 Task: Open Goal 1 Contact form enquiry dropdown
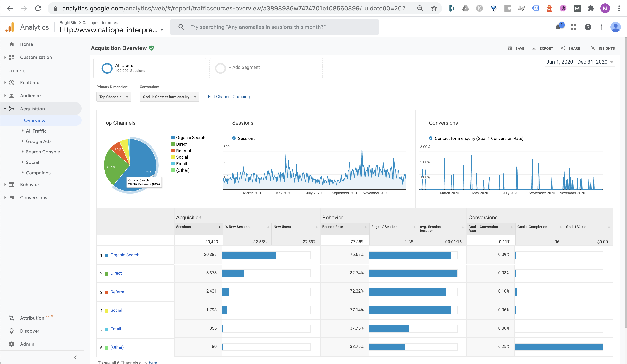[x=169, y=97]
